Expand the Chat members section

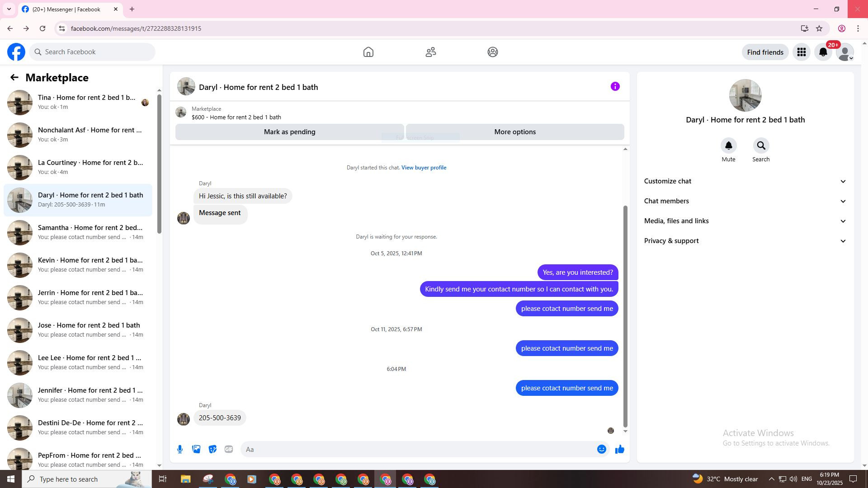(x=745, y=201)
